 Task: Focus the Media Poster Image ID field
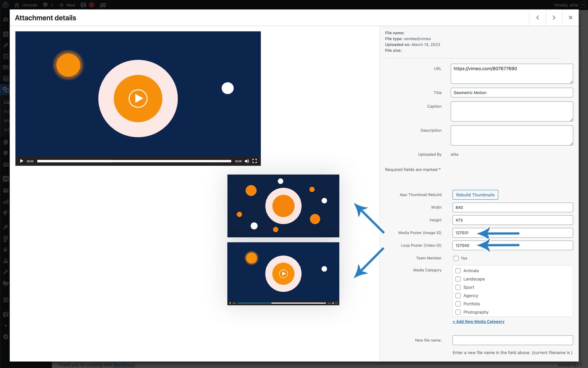point(512,233)
